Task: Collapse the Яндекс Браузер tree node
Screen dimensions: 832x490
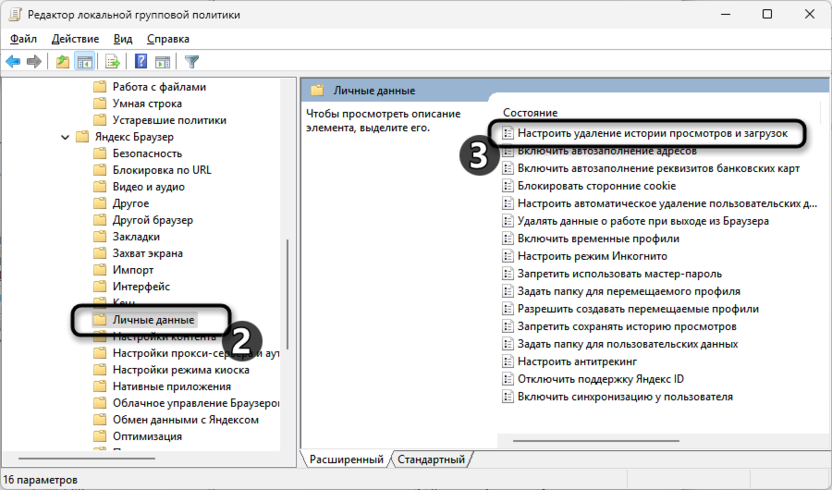Action: (x=65, y=137)
